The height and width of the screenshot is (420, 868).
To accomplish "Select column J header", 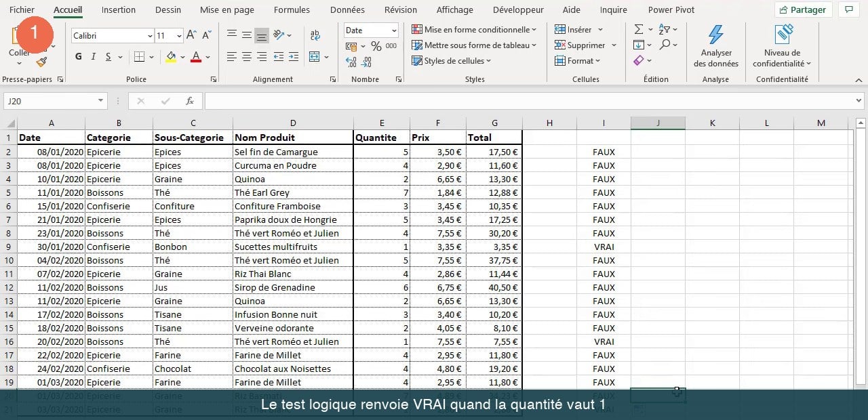I will (658, 123).
